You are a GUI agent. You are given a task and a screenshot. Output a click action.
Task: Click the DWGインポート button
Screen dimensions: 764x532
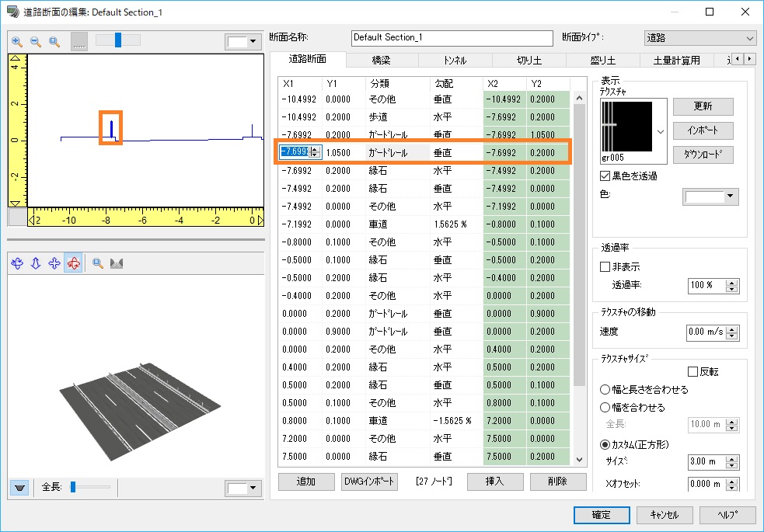tap(370, 482)
